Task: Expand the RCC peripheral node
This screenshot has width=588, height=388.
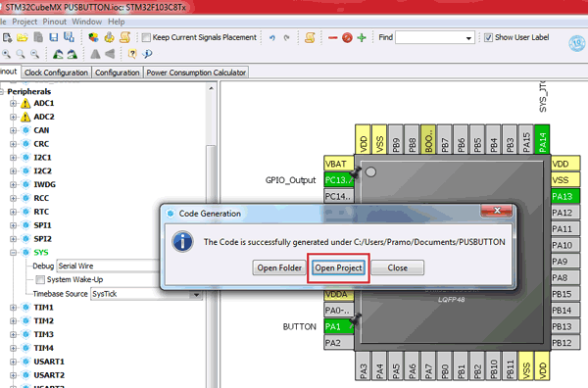Action: (x=13, y=198)
